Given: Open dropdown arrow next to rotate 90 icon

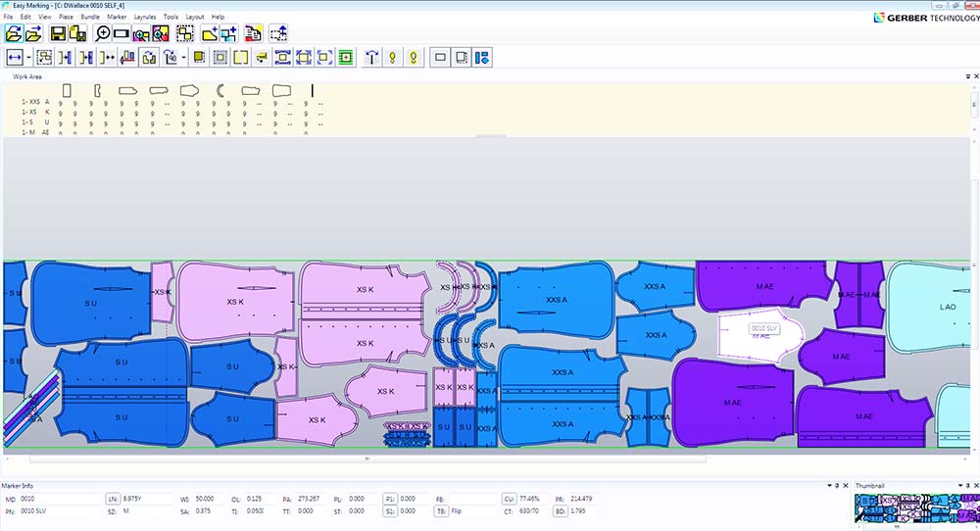Looking at the screenshot, I should 184,58.
